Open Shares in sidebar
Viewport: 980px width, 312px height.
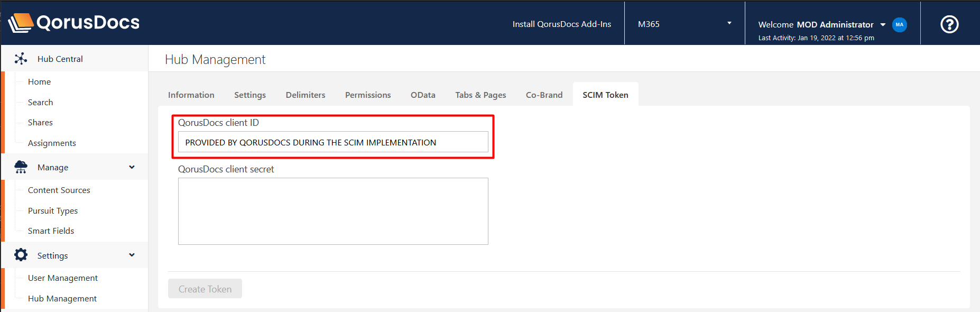(41, 122)
